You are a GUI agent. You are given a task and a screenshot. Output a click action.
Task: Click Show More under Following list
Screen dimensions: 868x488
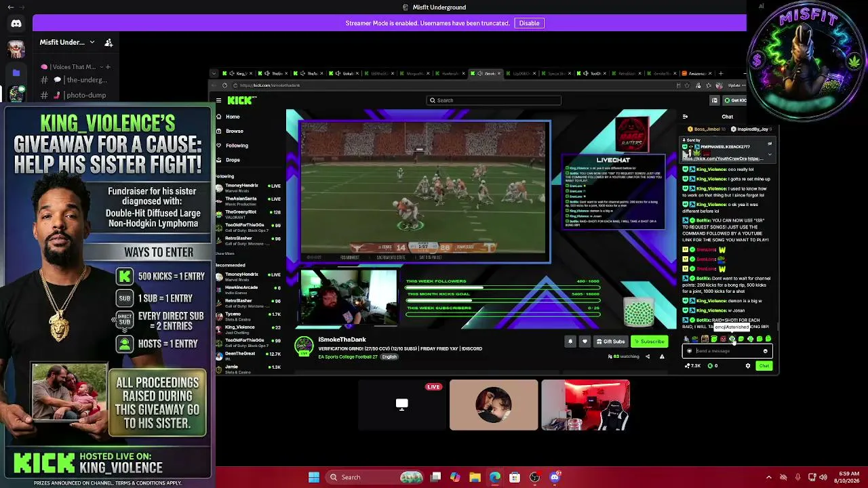pos(224,253)
